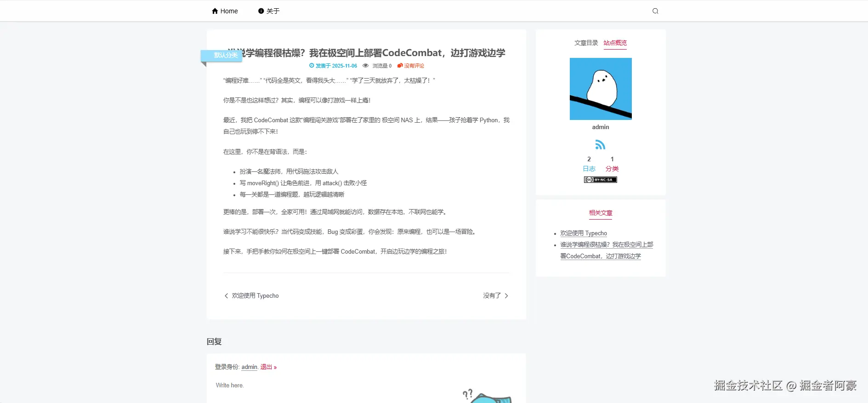868x403 pixels.
Task: Click 退出 to log out
Action: point(268,367)
